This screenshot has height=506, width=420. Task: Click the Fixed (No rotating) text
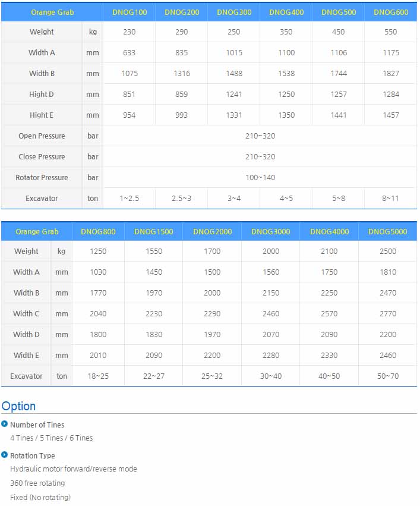[x=40, y=497]
